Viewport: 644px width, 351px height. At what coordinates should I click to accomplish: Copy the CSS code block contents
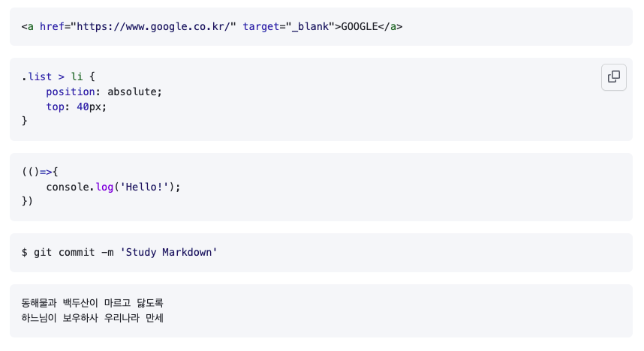614,76
